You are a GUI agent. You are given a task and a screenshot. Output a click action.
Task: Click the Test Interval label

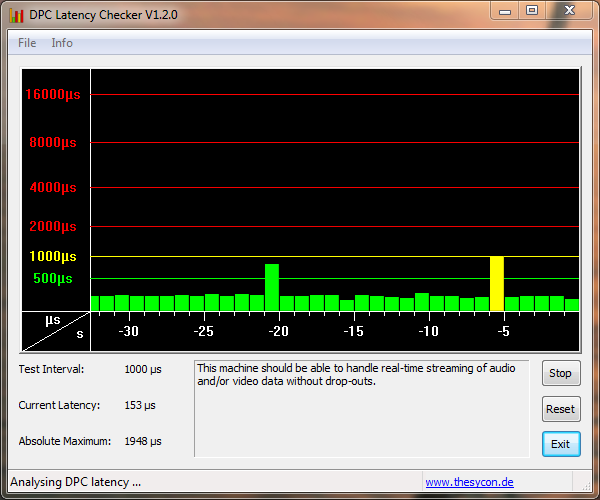click(51, 369)
